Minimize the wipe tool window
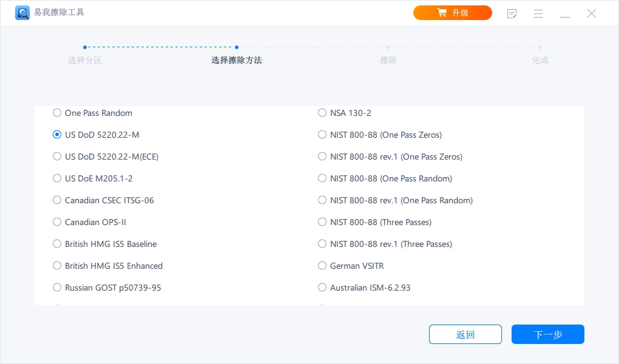 (565, 13)
